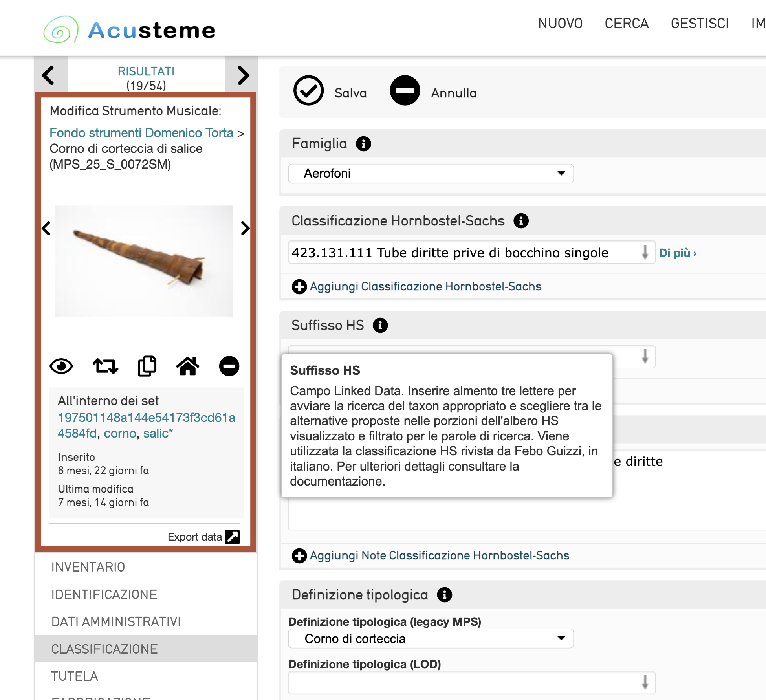Viewport: 766px width, 700px height.
Task: Click the duplicate copy icon
Action: 147,366
